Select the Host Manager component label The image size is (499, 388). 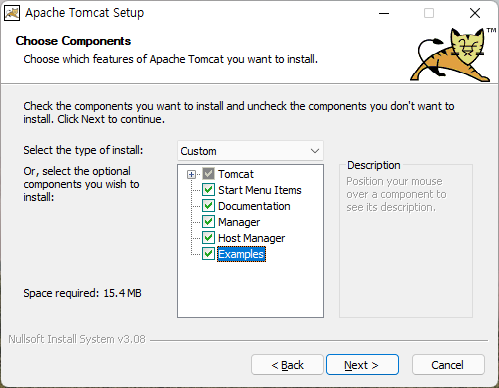pos(251,238)
